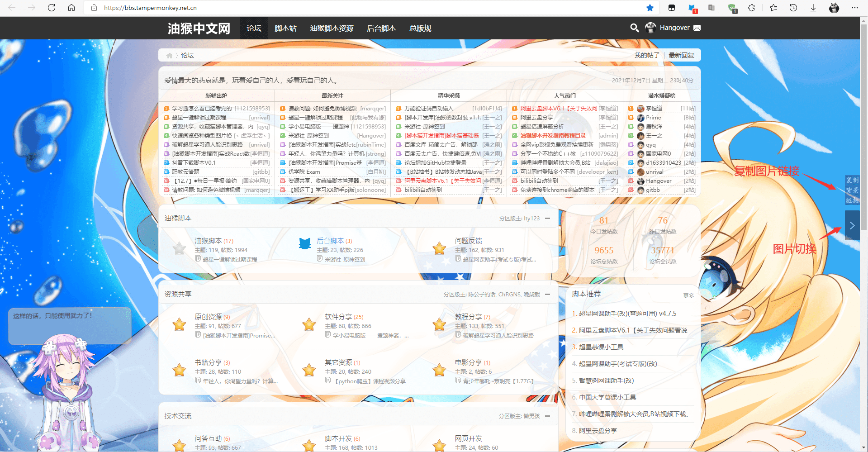Open the 书籍分享 forum link
Viewport: 868px width, 452px height.
pos(208,362)
